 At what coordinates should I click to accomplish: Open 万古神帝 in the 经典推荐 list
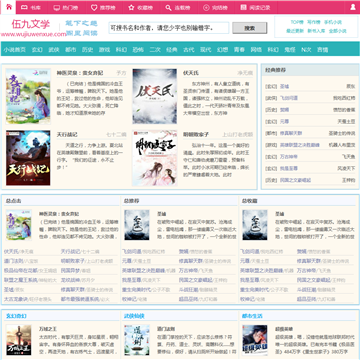click(284, 157)
